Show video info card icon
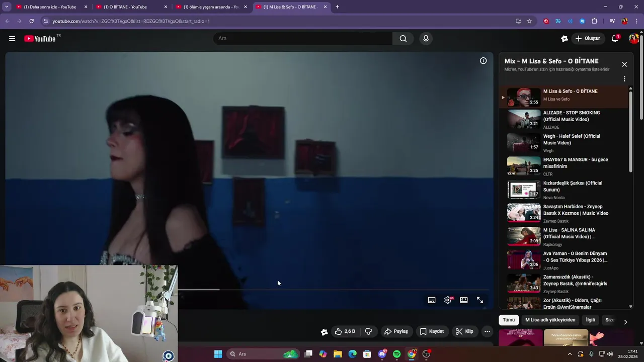This screenshot has width=644, height=362. tap(483, 61)
